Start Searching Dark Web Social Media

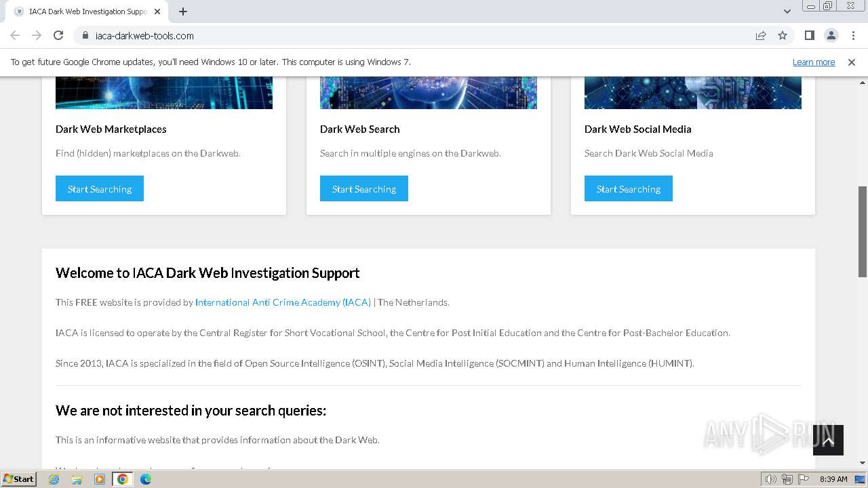coord(629,188)
